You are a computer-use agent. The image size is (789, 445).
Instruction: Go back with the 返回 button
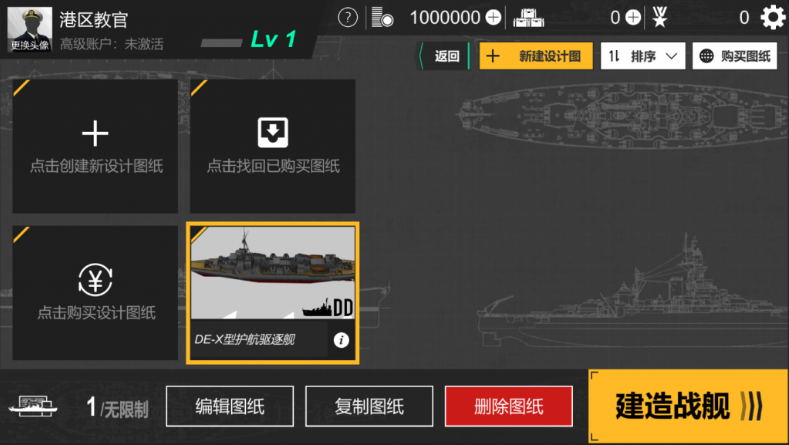pos(445,56)
